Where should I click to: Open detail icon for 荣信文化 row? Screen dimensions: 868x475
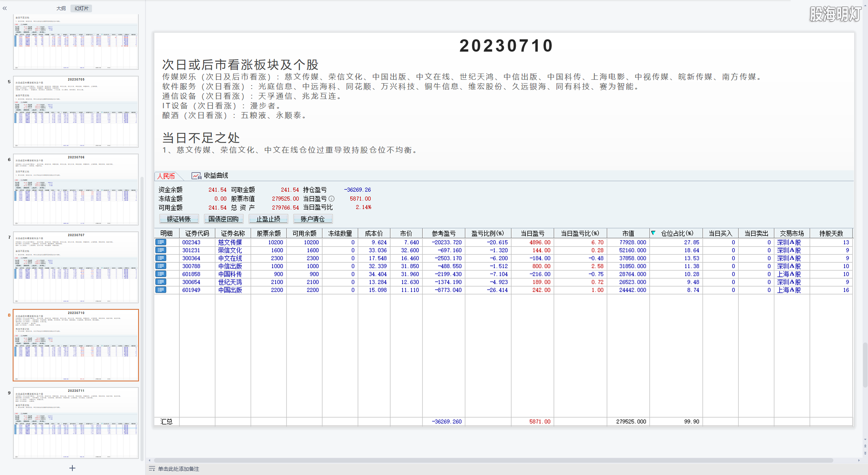[161, 250]
